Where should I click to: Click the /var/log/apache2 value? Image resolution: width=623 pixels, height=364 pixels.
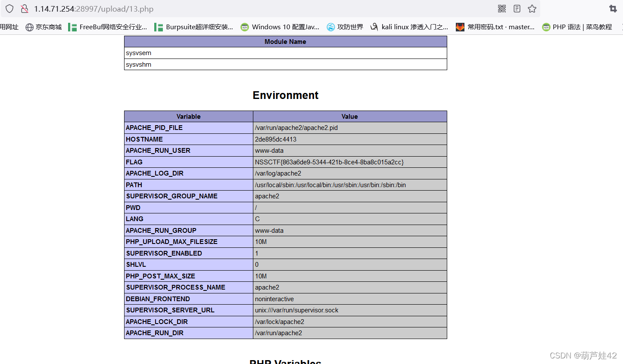click(x=350, y=173)
